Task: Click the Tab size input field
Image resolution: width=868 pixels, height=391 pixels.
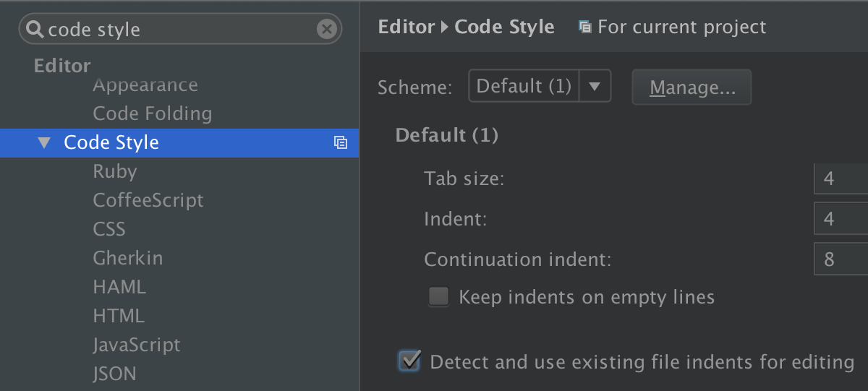Action: (x=841, y=179)
